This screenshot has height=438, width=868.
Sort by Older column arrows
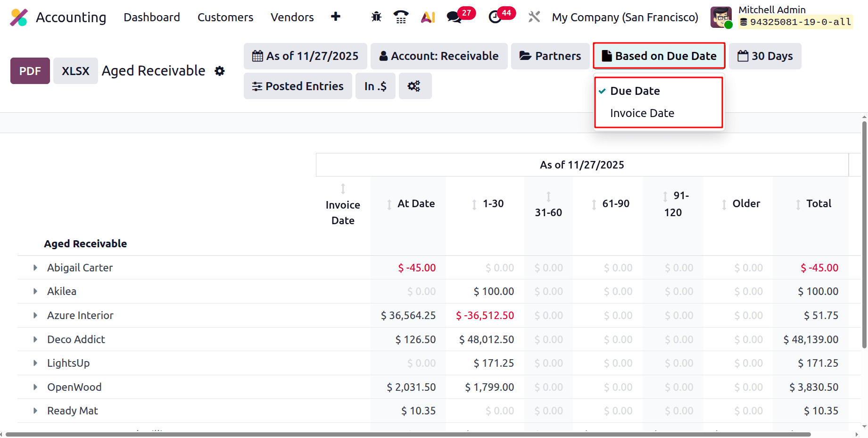(x=724, y=204)
